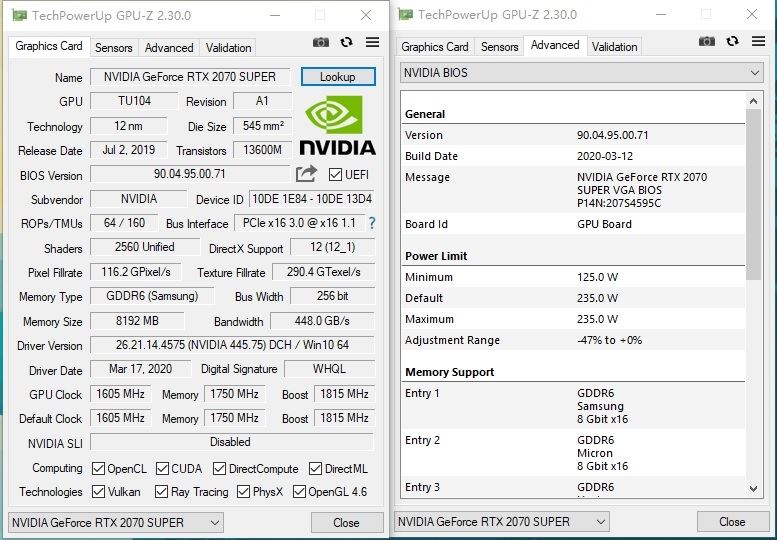777x540 pixels.
Task: Toggle the UEFI checkbox
Action: click(335, 174)
